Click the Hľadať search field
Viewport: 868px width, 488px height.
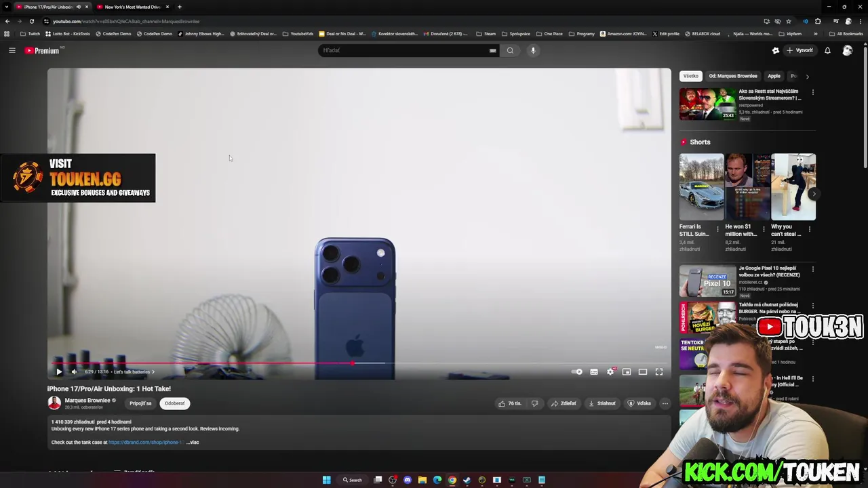coord(403,50)
